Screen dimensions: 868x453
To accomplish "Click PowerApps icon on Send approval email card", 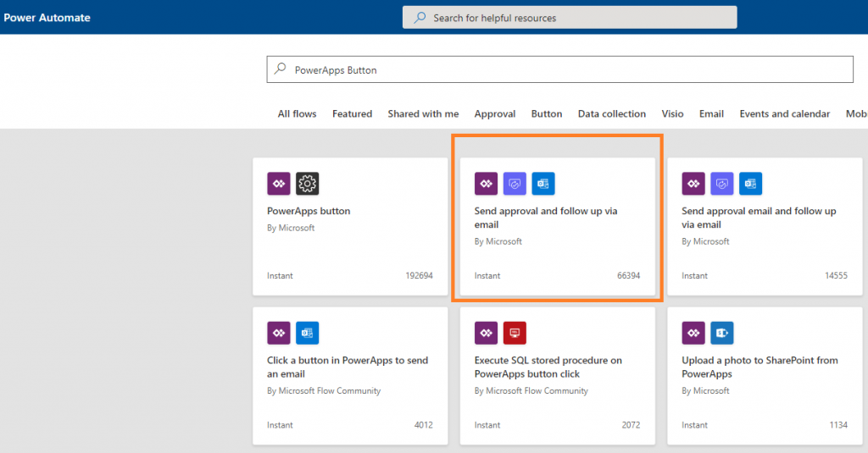I will pyautogui.click(x=693, y=184).
